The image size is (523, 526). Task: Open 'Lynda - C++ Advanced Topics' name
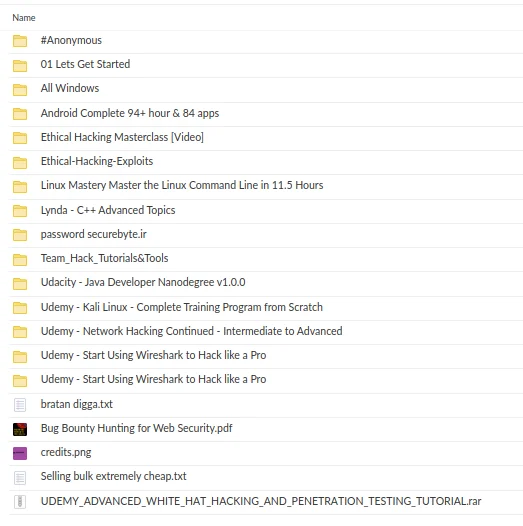click(108, 210)
